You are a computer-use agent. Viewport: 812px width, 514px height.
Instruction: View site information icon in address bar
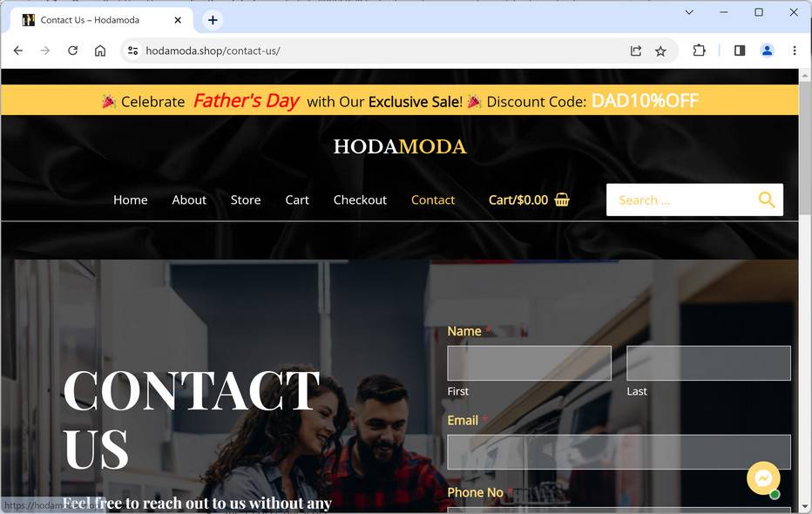133,51
